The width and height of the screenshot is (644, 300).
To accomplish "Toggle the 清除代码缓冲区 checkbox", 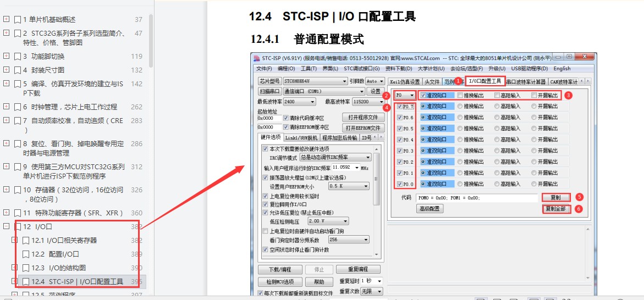I will coord(287,118).
